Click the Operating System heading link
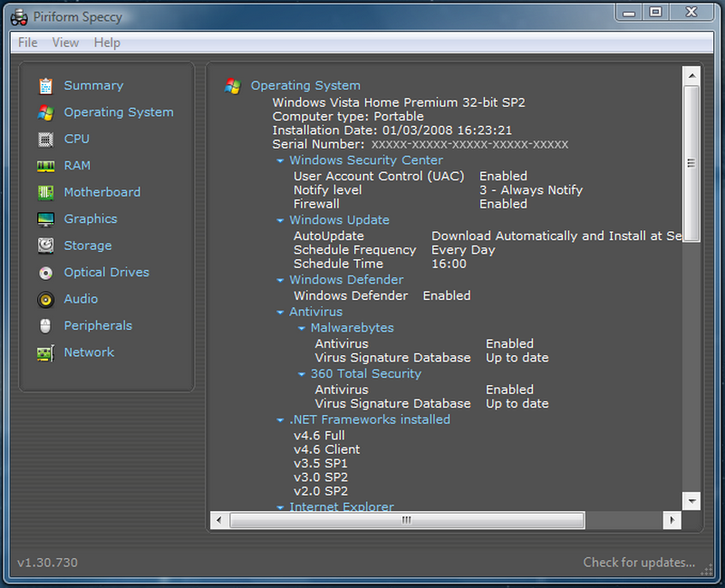This screenshot has height=588, width=725. point(305,85)
